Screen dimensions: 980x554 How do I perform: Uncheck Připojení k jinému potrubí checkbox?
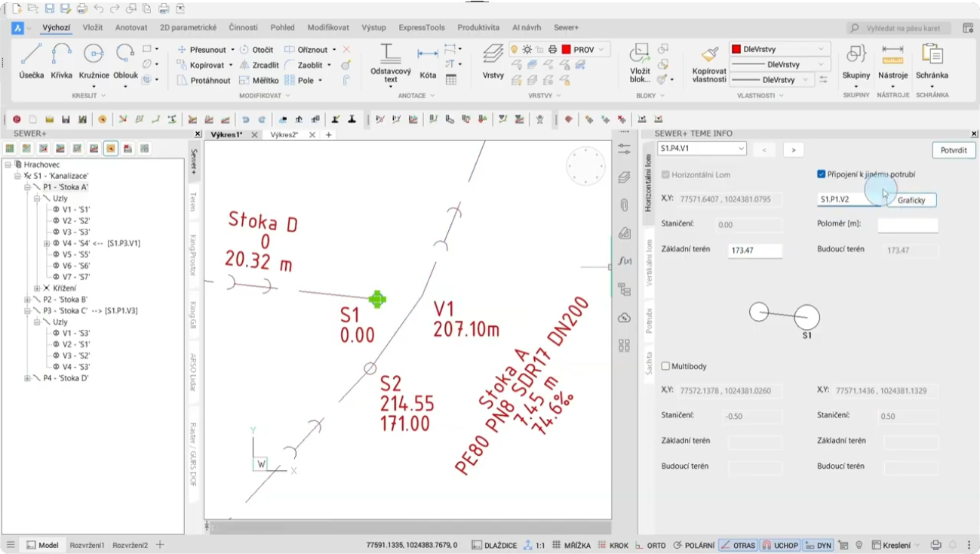click(822, 174)
